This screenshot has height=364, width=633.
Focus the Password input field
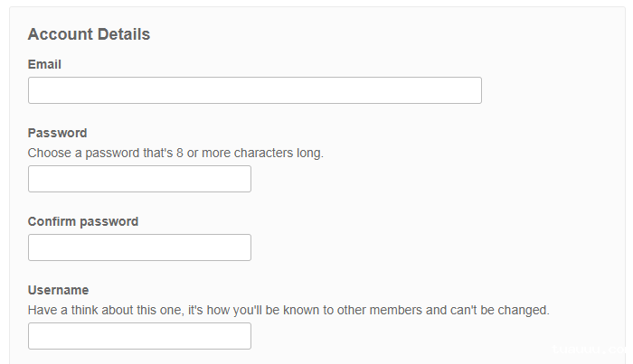(x=139, y=179)
